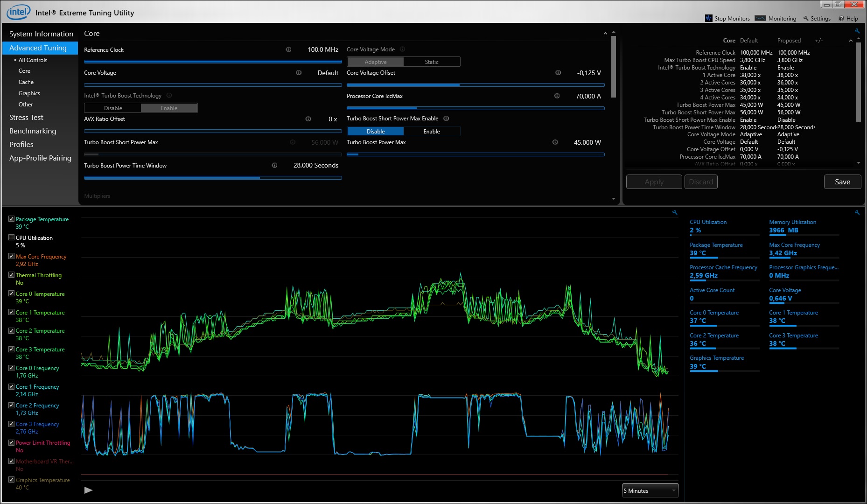Collapse the Core section chevron
Image resolution: width=867 pixels, height=504 pixels.
605,34
